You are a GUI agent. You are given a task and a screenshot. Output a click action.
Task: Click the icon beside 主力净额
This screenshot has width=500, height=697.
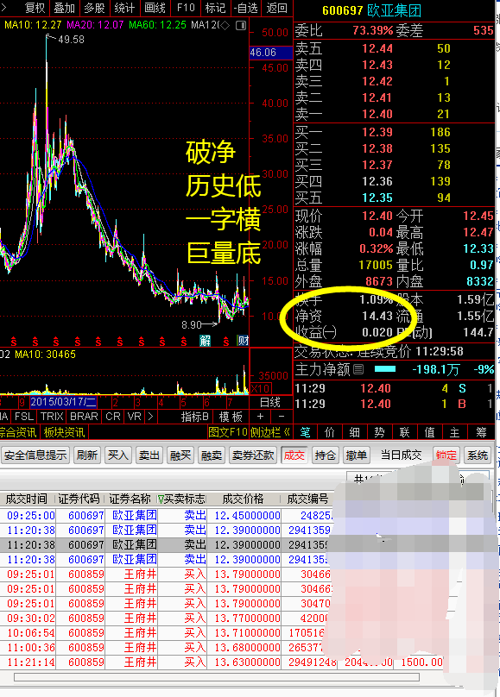358,369
